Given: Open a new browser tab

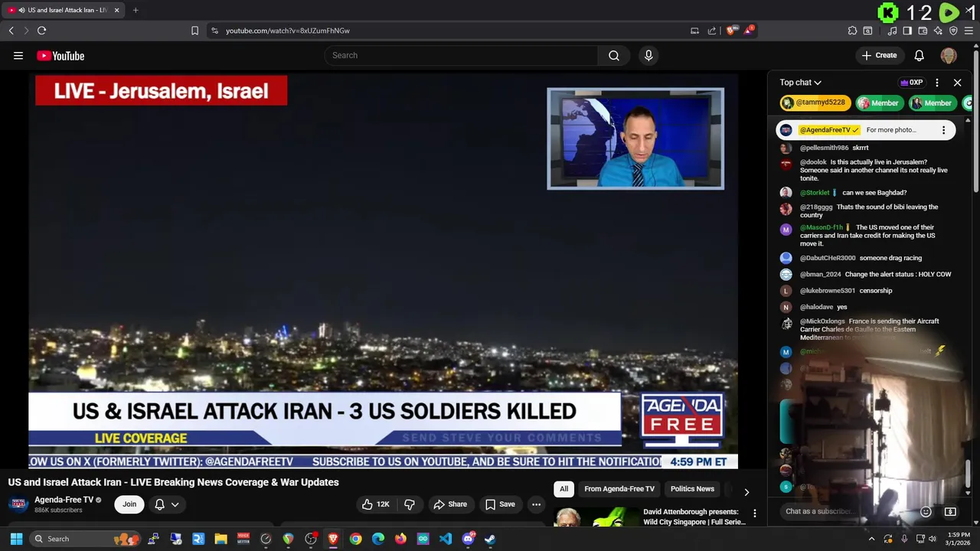Looking at the screenshot, I should click(136, 10).
